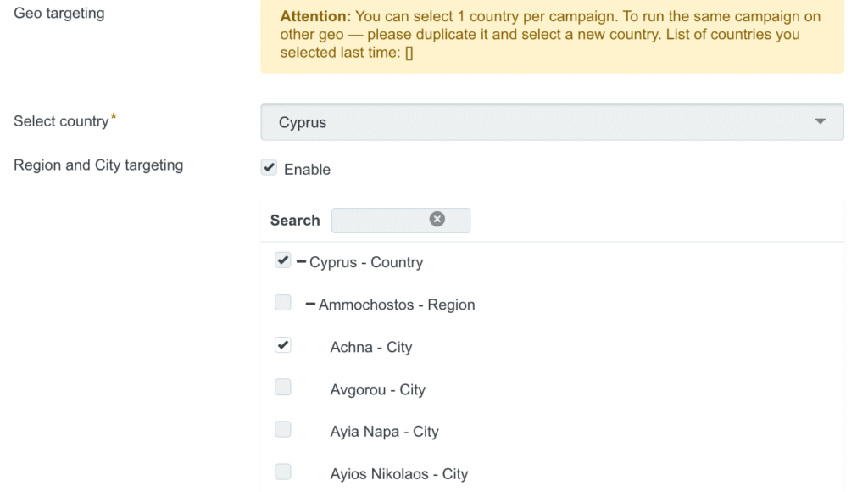Check the Ammochostos - Region checkbox
This screenshot has width=868, height=492.
[283, 303]
